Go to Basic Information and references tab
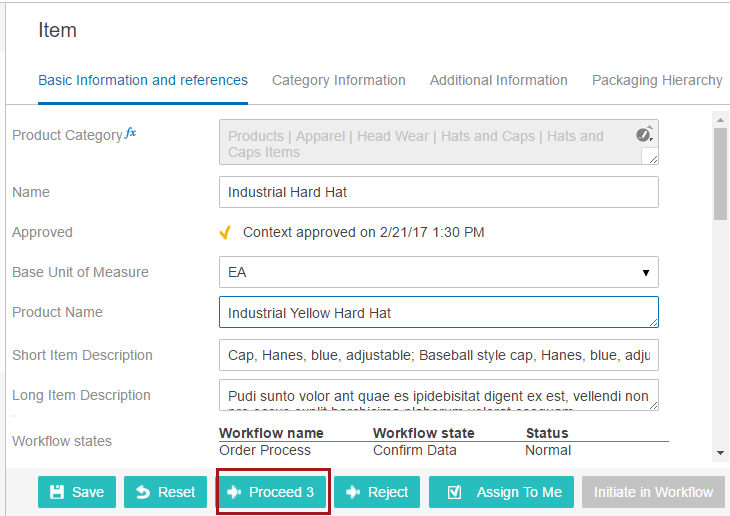The image size is (730, 516). point(143,80)
